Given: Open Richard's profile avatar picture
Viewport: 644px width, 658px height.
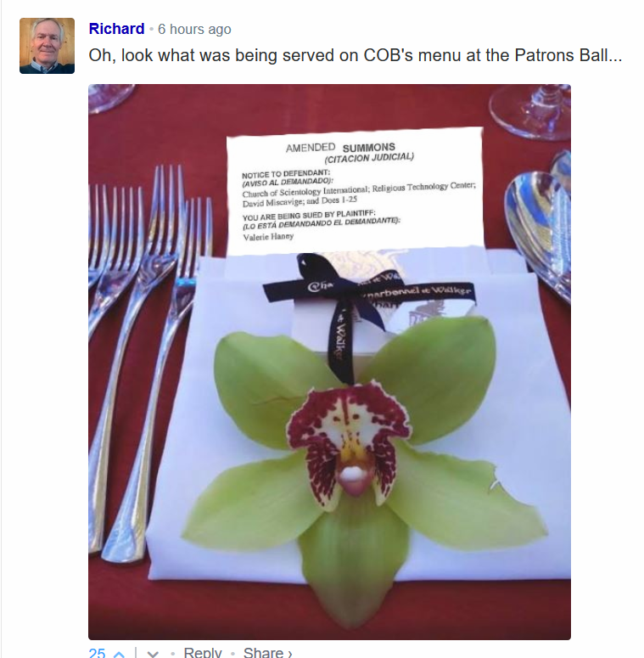Looking at the screenshot, I should click(x=47, y=46).
